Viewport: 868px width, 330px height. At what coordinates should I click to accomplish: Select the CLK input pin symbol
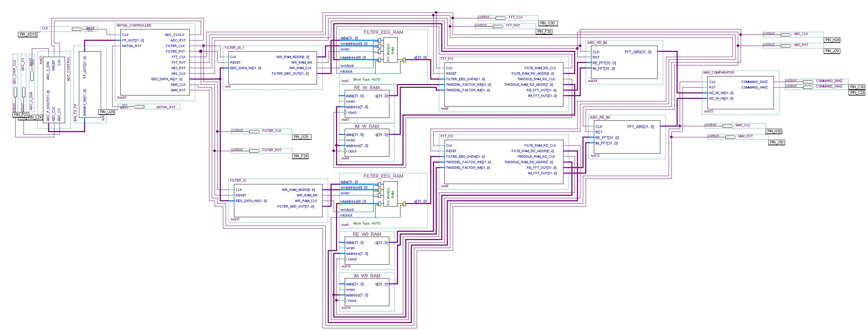click(77, 29)
